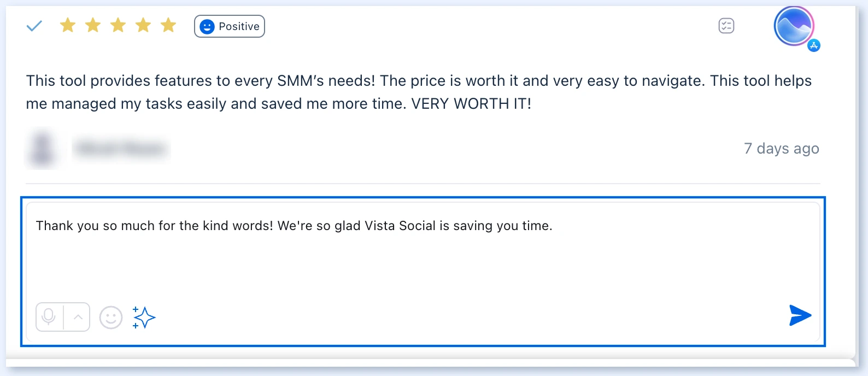The width and height of the screenshot is (868, 376).
Task: Click the first gold star rating
Action: pos(68,25)
